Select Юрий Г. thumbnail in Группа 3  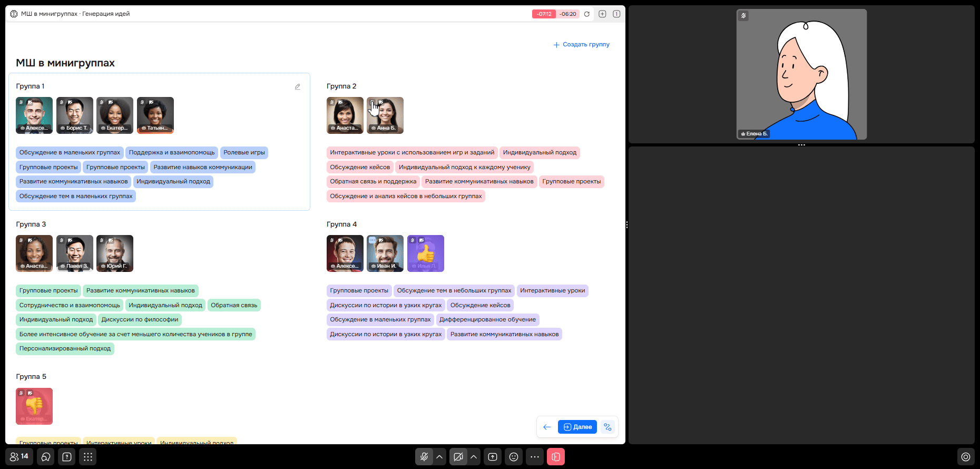click(x=115, y=253)
